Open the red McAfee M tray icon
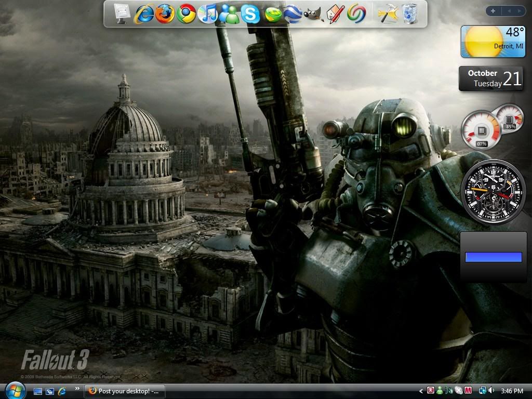The width and height of the screenshot is (532, 399). (468, 391)
